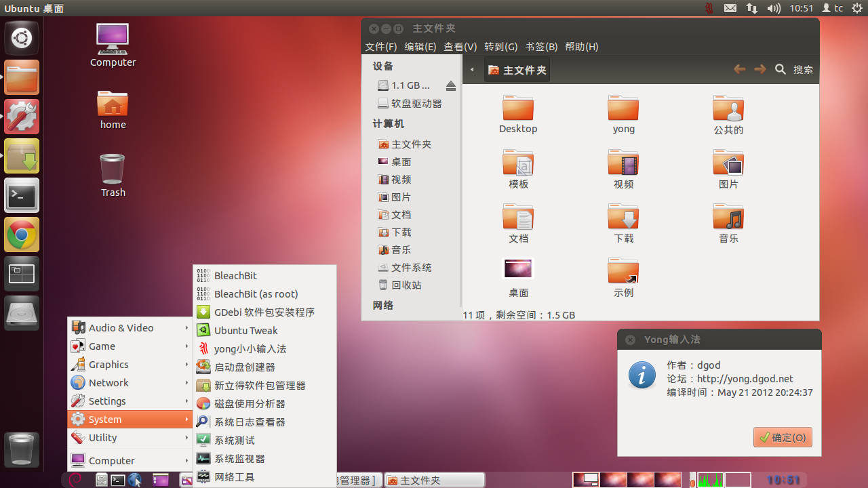Go back in the file manager
The image size is (868, 488).
[x=740, y=69]
